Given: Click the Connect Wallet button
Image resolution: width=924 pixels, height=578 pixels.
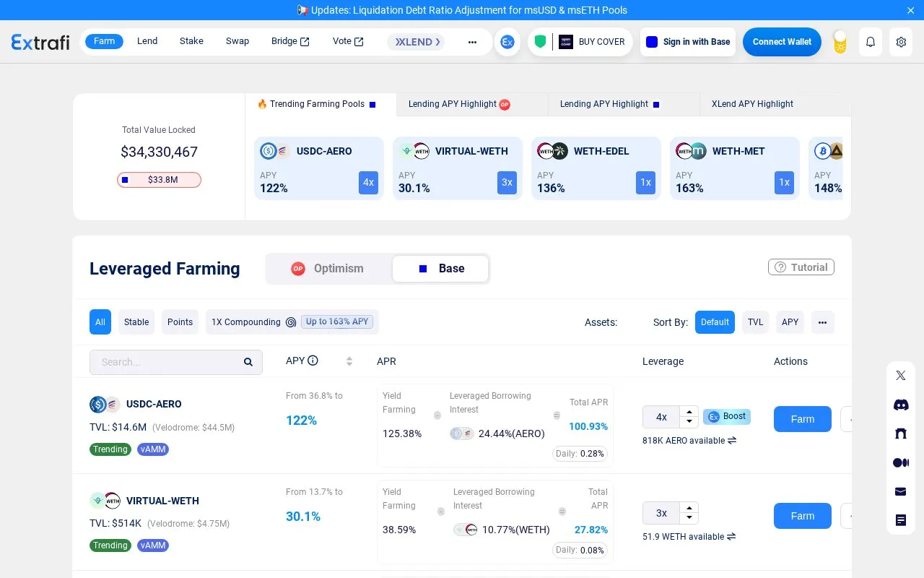Looking at the screenshot, I should click(782, 42).
